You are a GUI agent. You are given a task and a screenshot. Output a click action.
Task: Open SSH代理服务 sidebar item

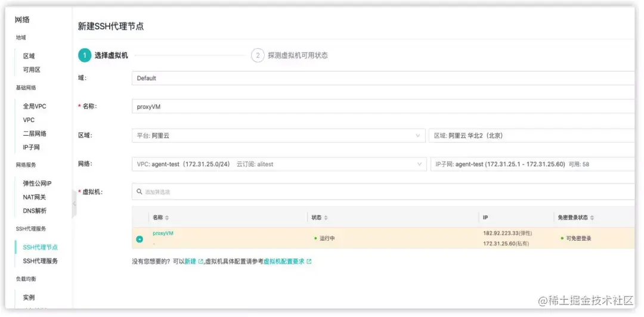click(41, 261)
